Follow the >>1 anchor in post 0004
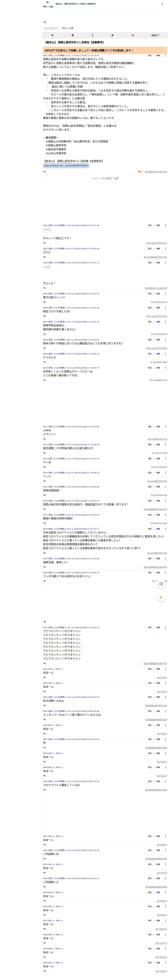This screenshot has height=980, width=168. [x=47, y=267]
